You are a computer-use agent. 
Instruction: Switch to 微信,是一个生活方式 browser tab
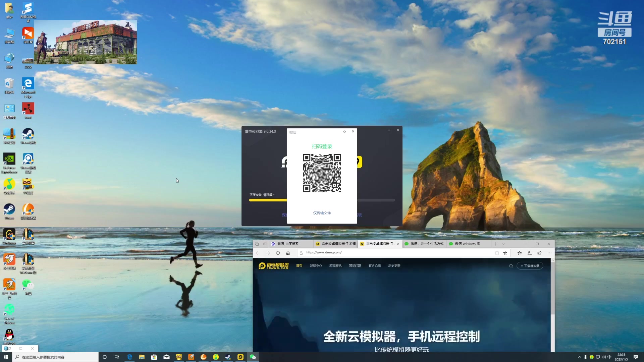(x=424, y=244)
